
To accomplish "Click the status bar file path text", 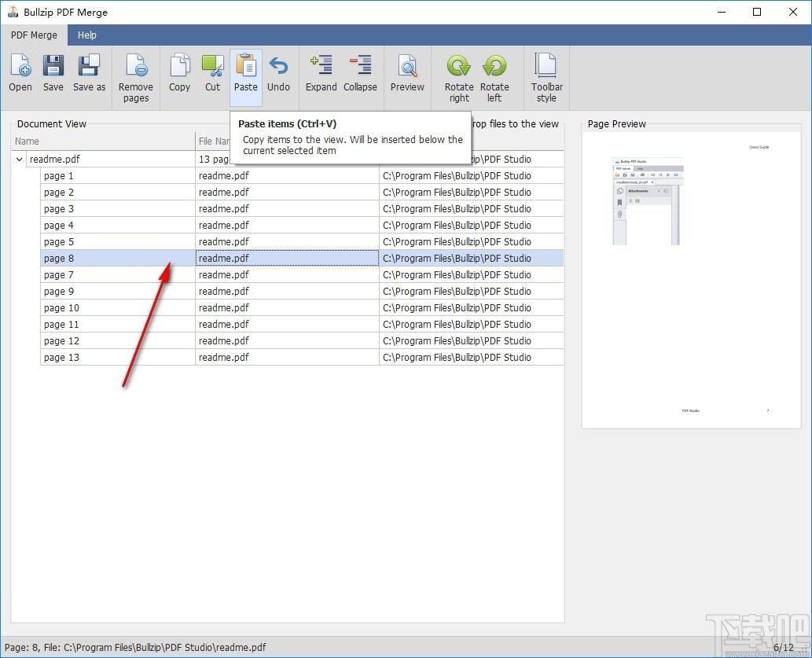I will 135,647.
